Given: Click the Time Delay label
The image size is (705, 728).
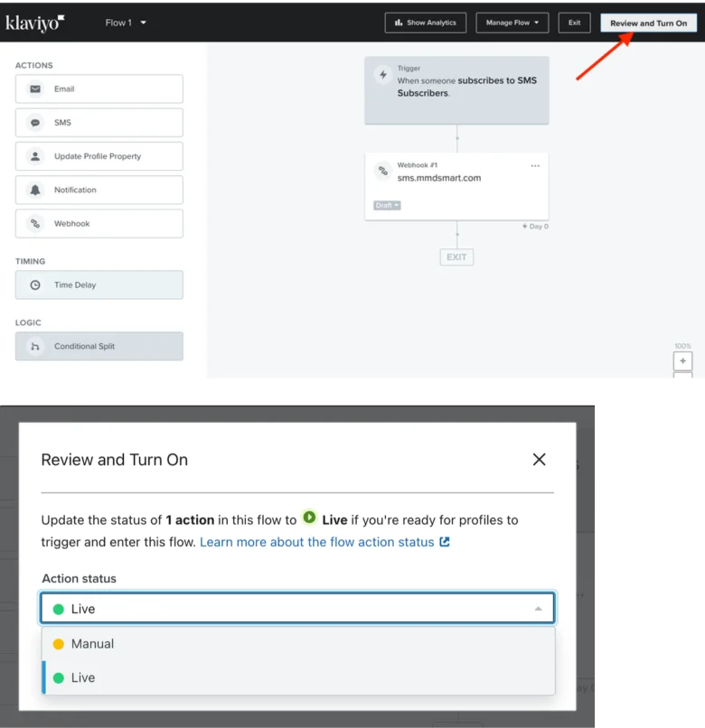Looking at the screenshot, I should 75,285.
